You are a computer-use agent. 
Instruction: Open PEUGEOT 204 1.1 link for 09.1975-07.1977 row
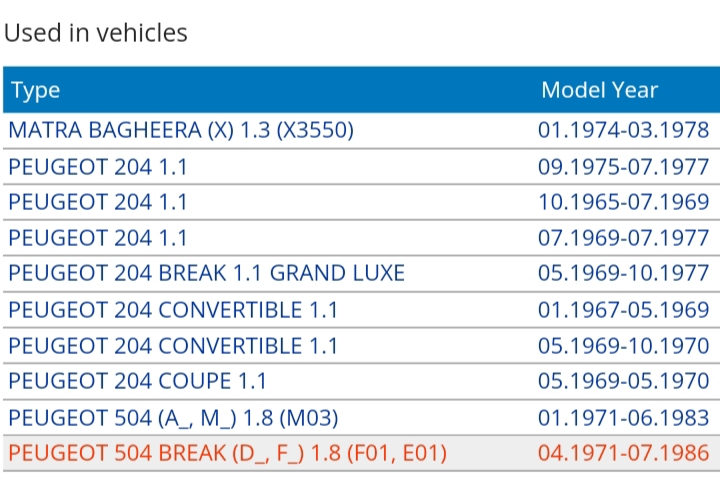(x=98, y=166)
